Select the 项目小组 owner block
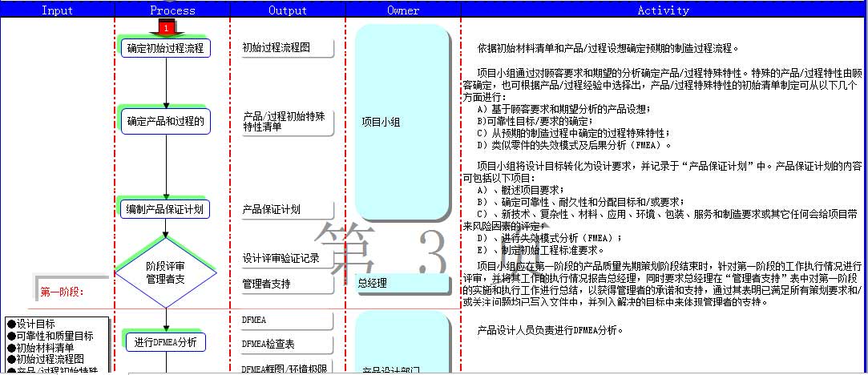This screenshot has width=868, height=375. (x=402, y=122)
